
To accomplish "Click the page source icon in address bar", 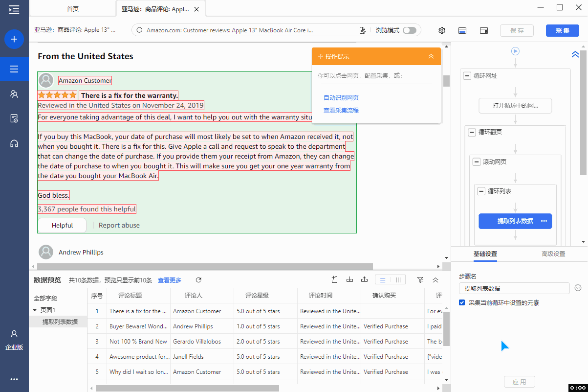I will (x=363, y=30).
